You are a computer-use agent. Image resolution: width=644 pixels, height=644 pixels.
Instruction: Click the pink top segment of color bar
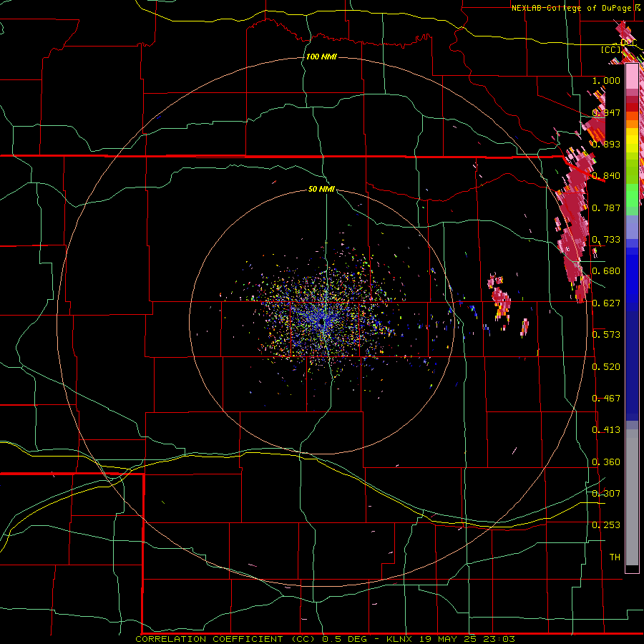(632, 77)
